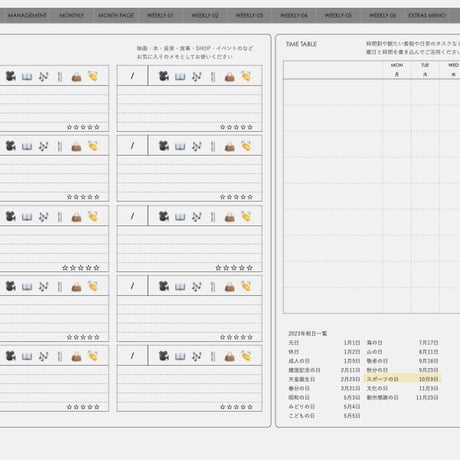Go to the MONTH PAGE tab

[x=116, y=15]
